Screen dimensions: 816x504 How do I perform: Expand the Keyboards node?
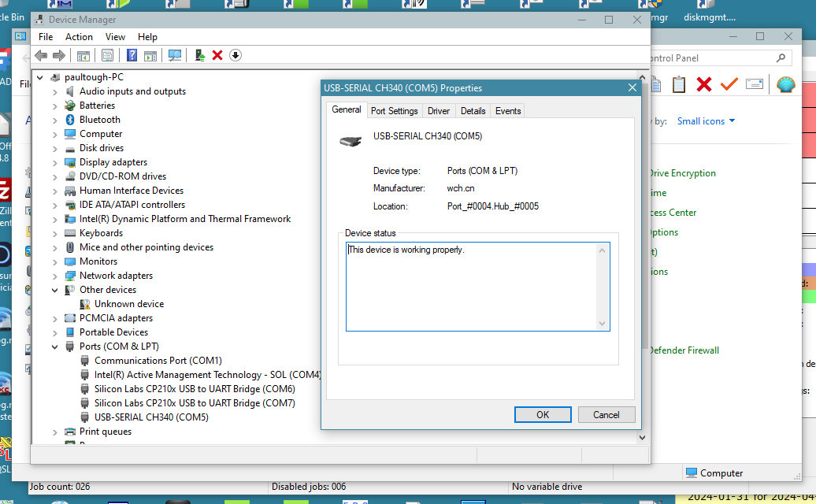(x=54, y=233)
